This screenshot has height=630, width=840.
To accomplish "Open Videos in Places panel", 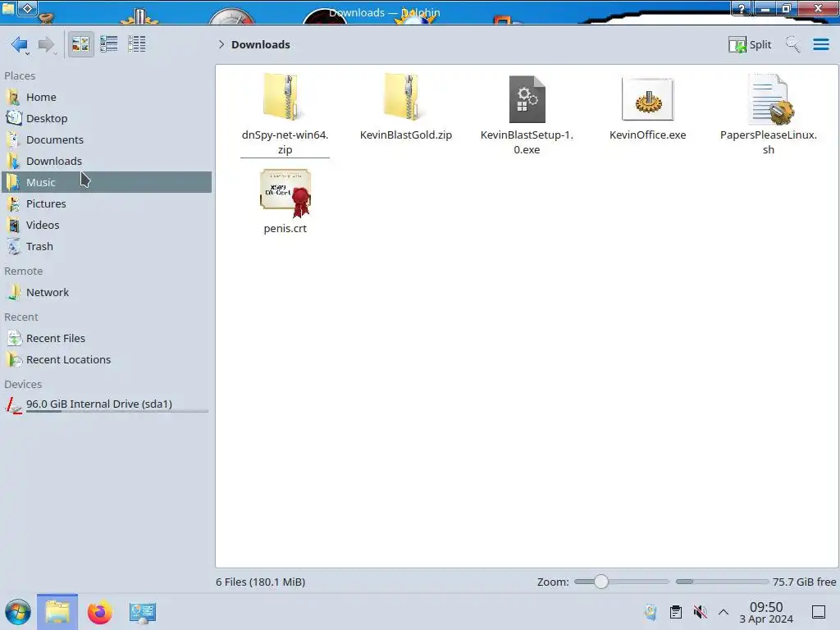I will 107,225.
